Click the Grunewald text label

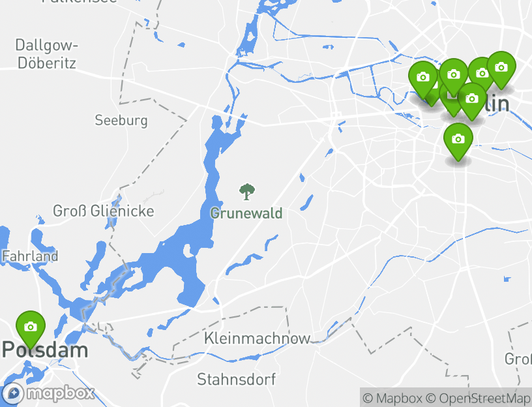[246, 213]
